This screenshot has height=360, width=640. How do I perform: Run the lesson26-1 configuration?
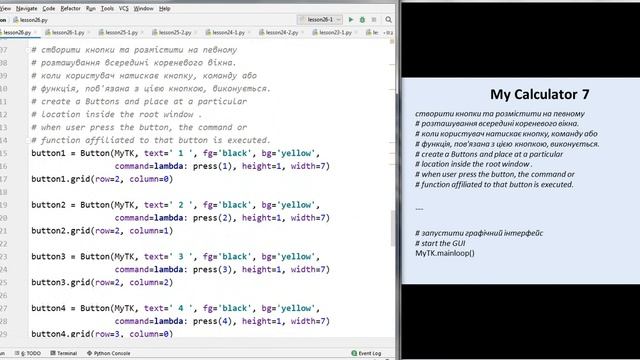[x=351, y=20]
